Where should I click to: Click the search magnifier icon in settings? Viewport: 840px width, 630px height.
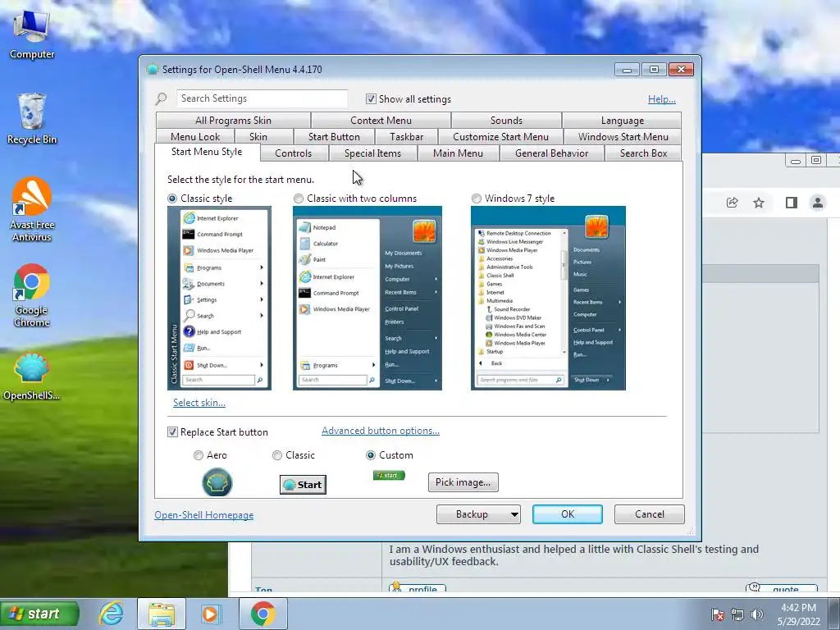click(x=162, y=98)
